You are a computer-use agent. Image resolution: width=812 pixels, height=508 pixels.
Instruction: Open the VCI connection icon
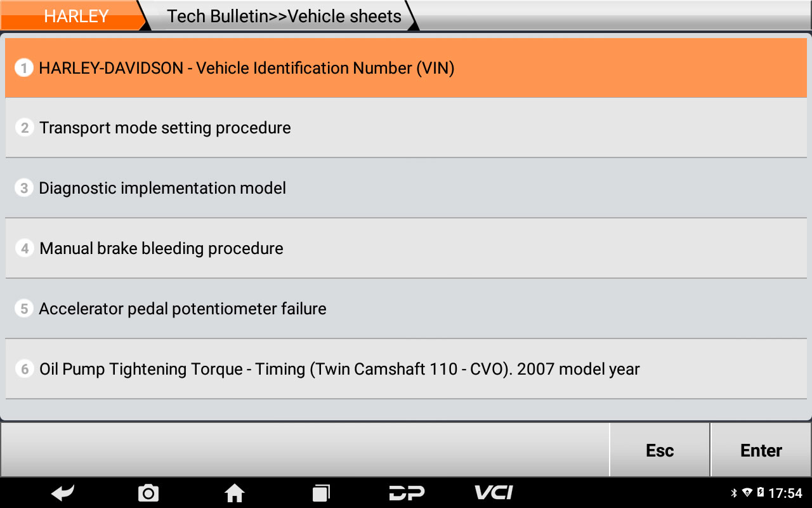click(x=494, y=493)
